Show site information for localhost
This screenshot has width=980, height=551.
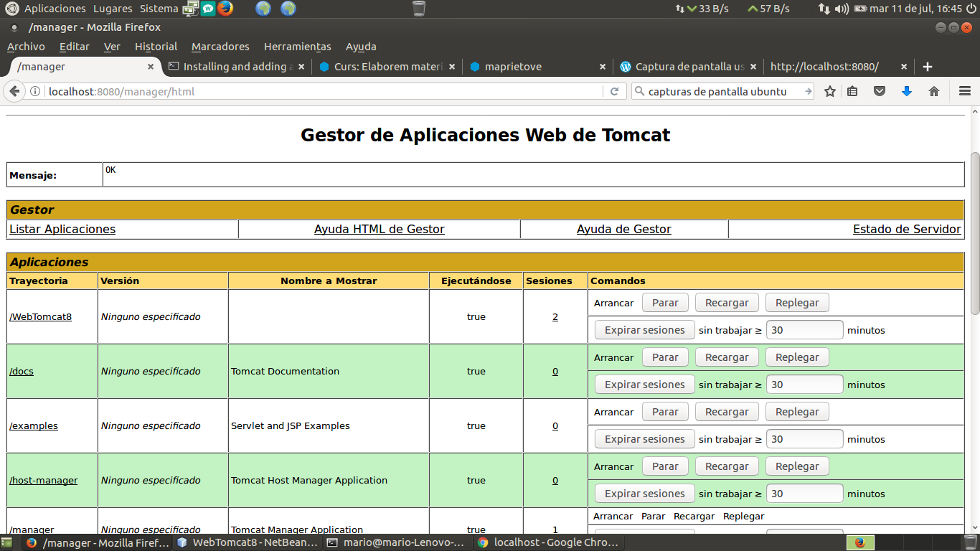pyautogui.click(x=34, y=91)
